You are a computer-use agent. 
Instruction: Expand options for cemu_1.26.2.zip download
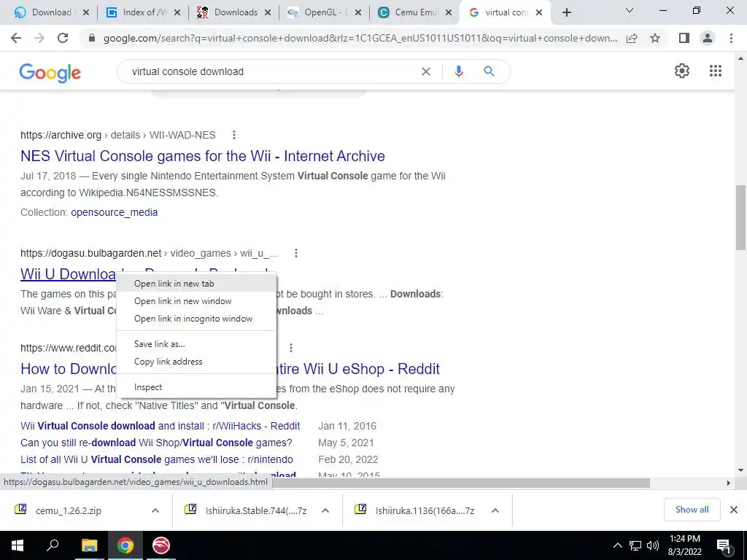[x=155, y=510]
